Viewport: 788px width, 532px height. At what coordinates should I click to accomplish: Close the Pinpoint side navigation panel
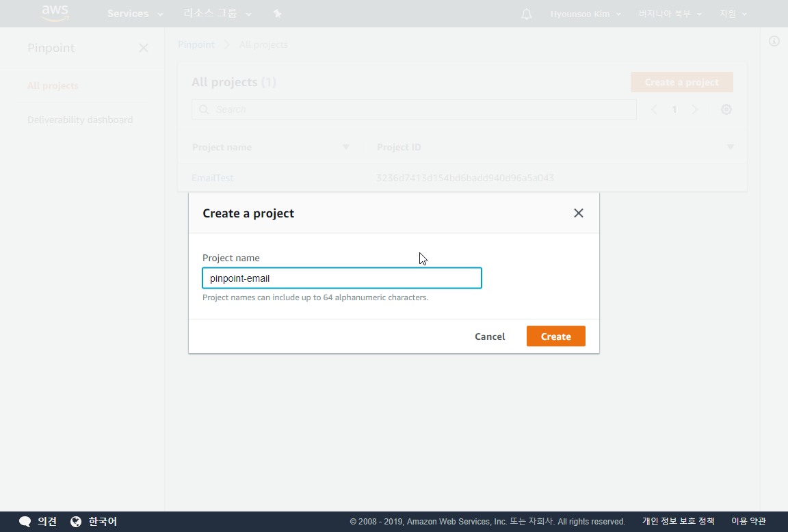(x=144, y=48)
